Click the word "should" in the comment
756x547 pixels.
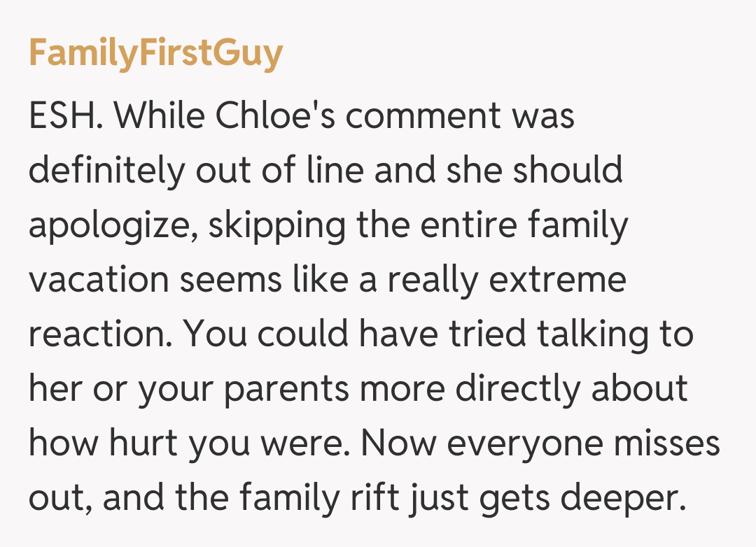coord(568,171)
